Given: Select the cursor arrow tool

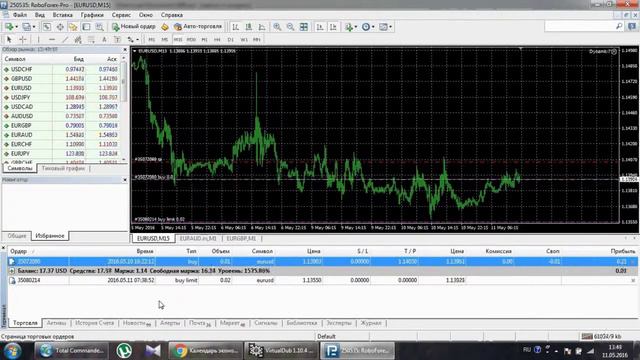Looking at the screenshot, I should pos(9,40).
